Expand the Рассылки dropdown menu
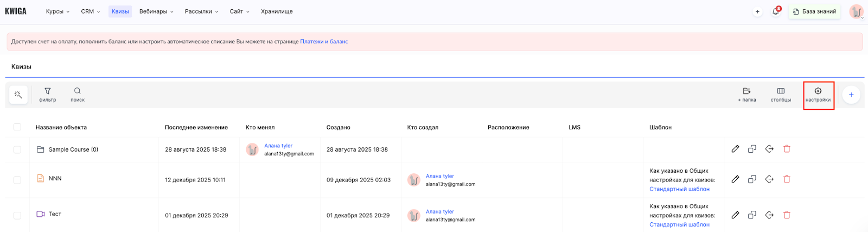 201,11
